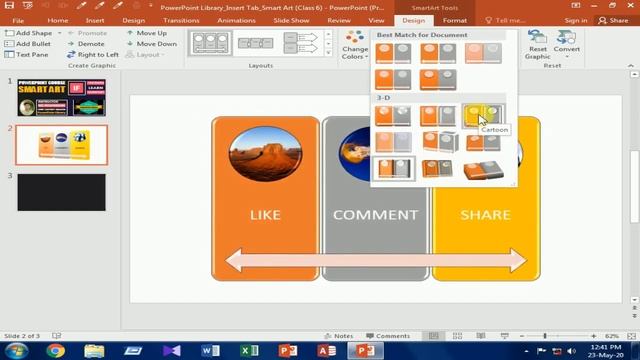Screen dimensions: 640x360
Task: Switch to the Home tab
Action: pyautogui.click(x=58, y=20)
